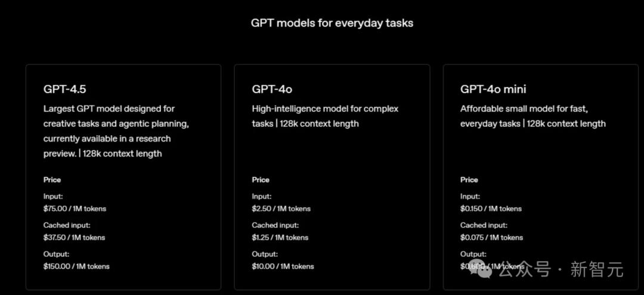Click the 'Affordable small model' description text
Screen dimensions: 644x295
click(x=532, y=116)
